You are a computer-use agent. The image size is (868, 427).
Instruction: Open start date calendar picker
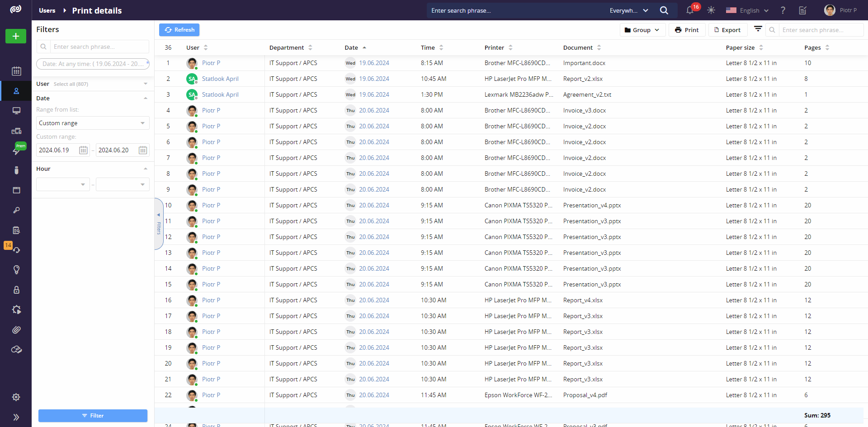point(83,150)
